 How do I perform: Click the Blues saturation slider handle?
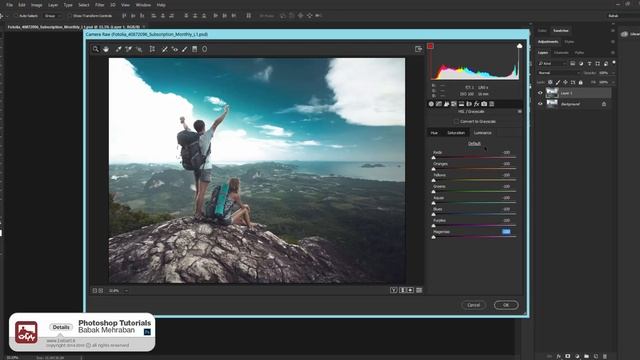click(x=433, y=214)
